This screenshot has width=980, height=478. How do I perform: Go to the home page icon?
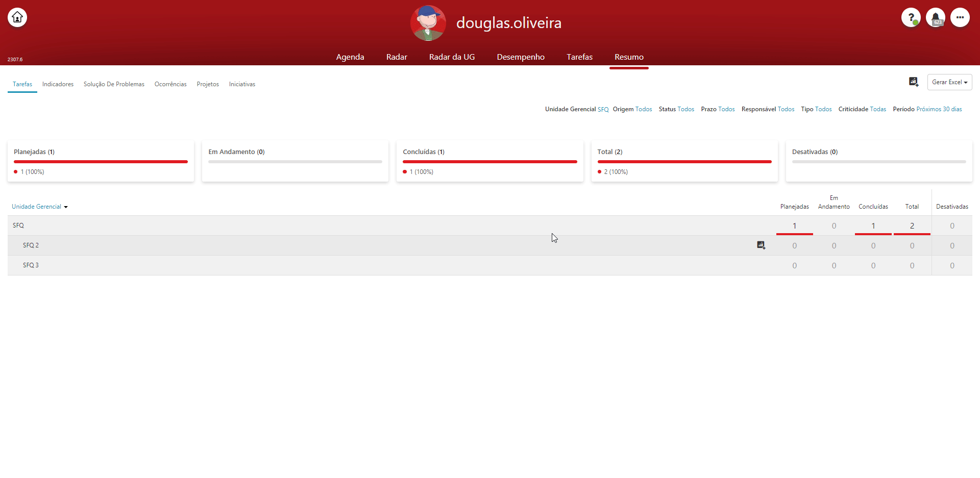pos(17,17)
